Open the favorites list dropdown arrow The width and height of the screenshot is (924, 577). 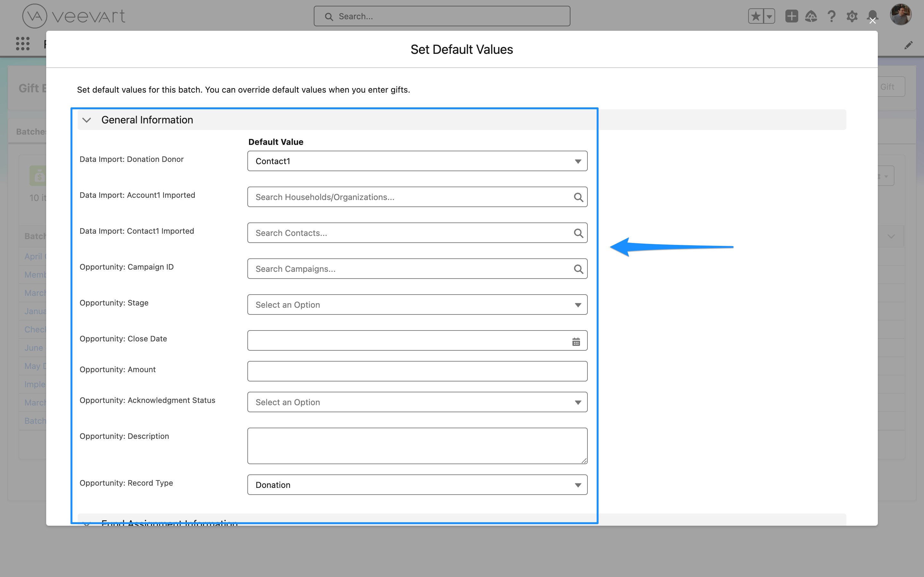click(769, 16)
